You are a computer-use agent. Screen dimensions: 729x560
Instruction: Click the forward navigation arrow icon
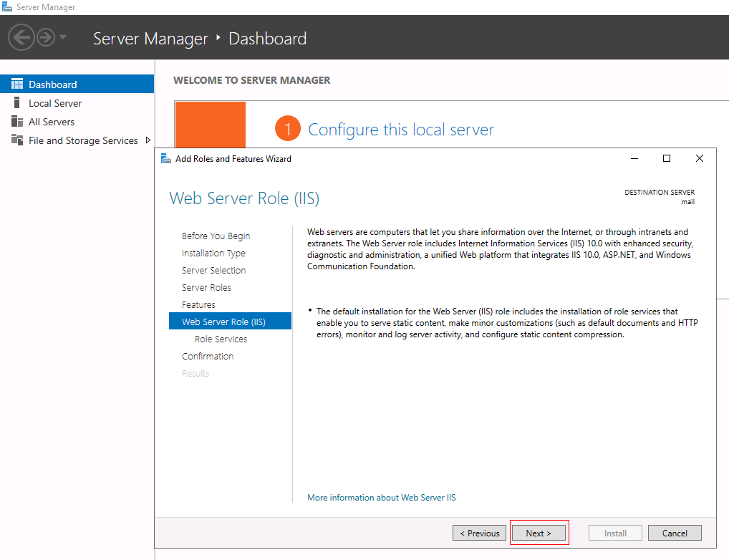(x=46, y=37)
